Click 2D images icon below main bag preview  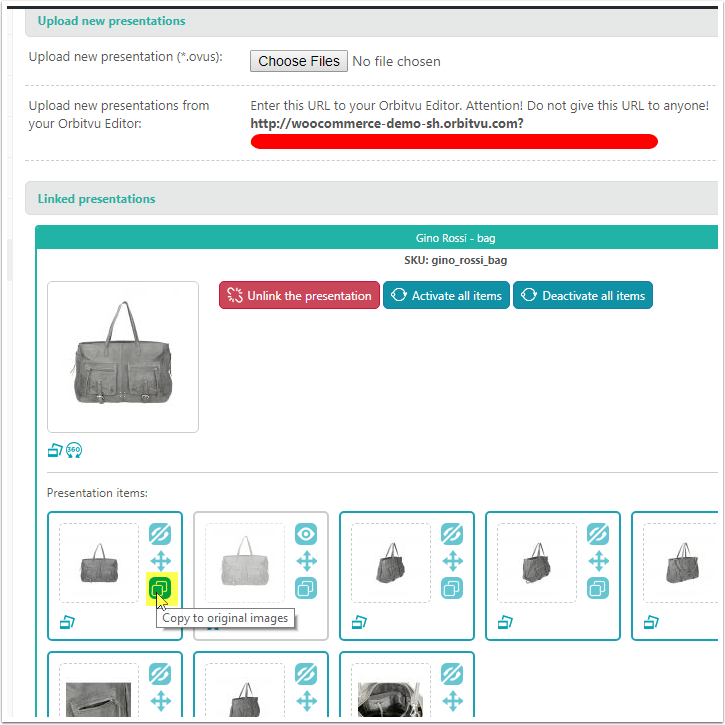click(55, 450)
